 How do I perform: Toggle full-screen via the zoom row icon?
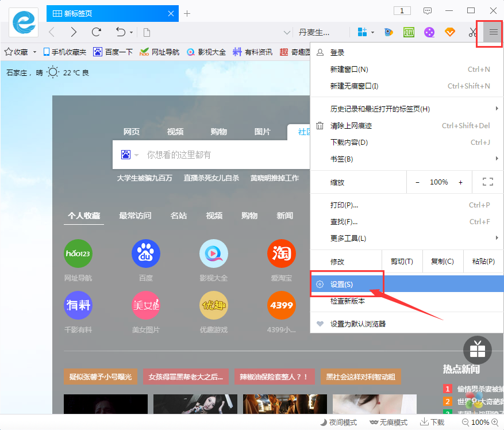tap(488, 182)
